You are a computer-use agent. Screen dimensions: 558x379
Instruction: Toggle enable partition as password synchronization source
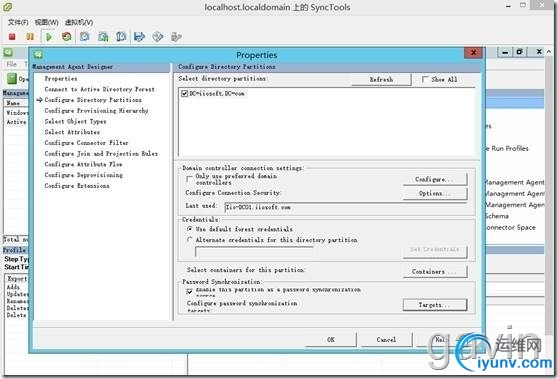(x=190, y=291)
